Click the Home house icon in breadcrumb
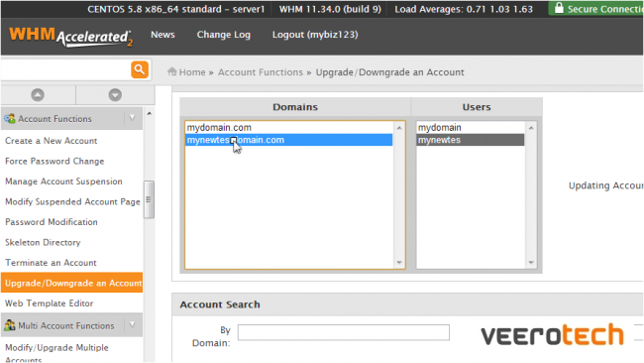644x363 pixels. click(x=172, y=71)
